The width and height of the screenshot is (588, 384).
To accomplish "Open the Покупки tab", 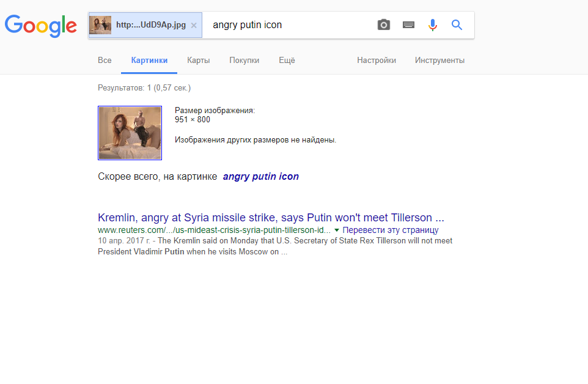I will 244,61.
